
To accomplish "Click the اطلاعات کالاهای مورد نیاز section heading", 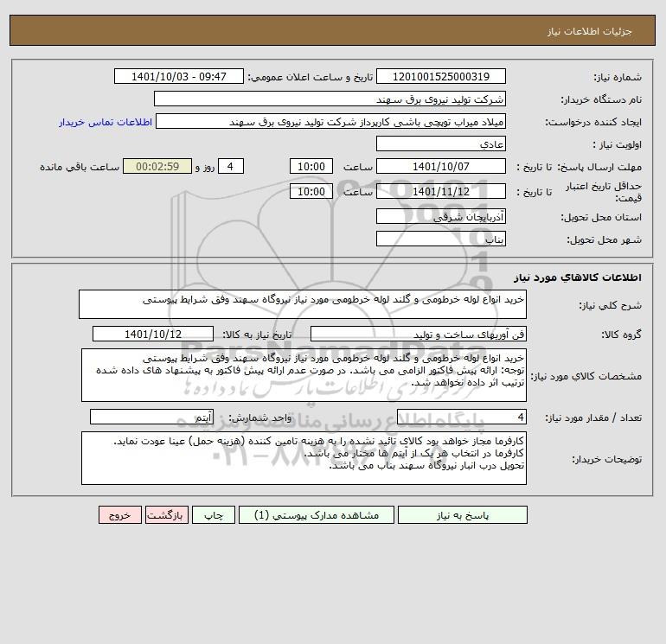I will pyautogui.click(x=578, y=277).
